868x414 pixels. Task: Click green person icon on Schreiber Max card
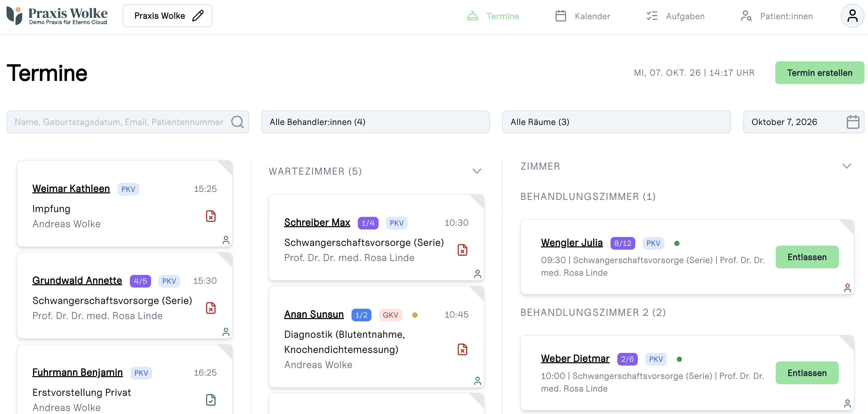pyautogui.click(x=477, y=274)
